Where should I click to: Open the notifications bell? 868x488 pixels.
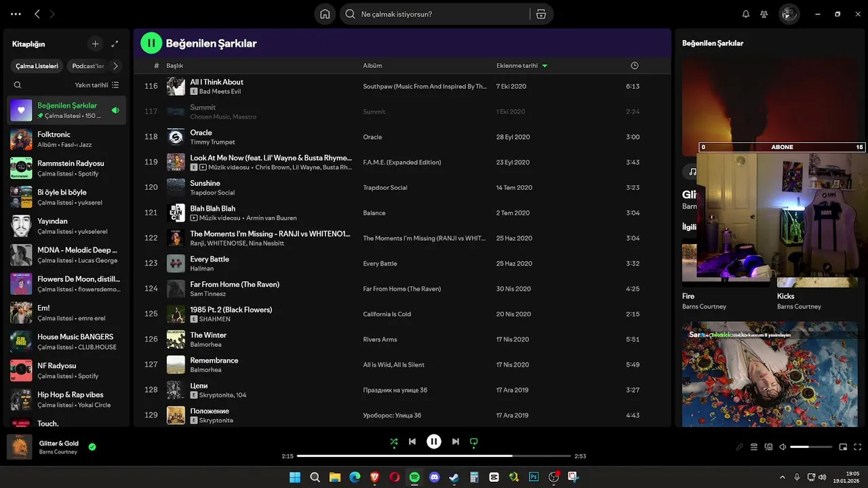pos(746,14)
